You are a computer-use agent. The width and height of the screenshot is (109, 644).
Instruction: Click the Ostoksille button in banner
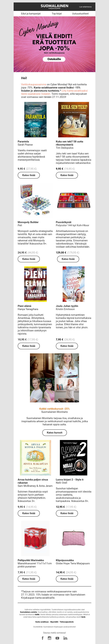[x=54, y=59]
